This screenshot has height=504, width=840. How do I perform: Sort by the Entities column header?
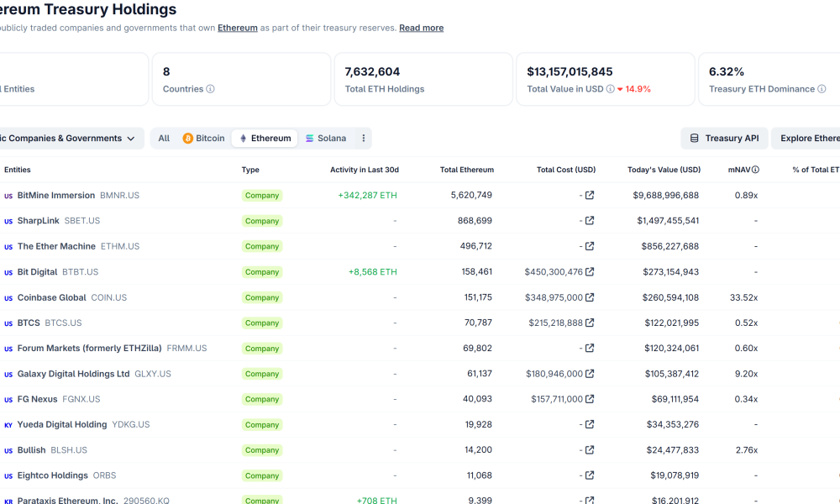pyautogui.click(x=17, y=169)
